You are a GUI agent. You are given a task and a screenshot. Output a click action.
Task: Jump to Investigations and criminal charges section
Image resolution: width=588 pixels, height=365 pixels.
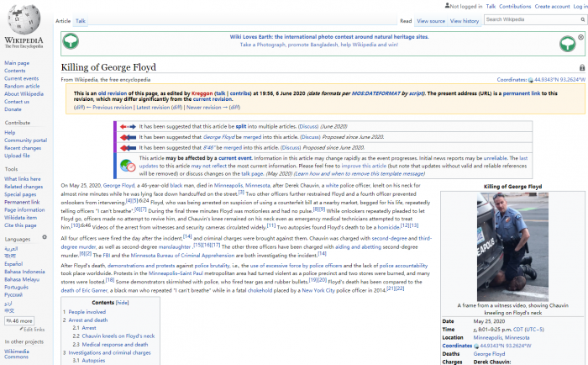(109, 352)
